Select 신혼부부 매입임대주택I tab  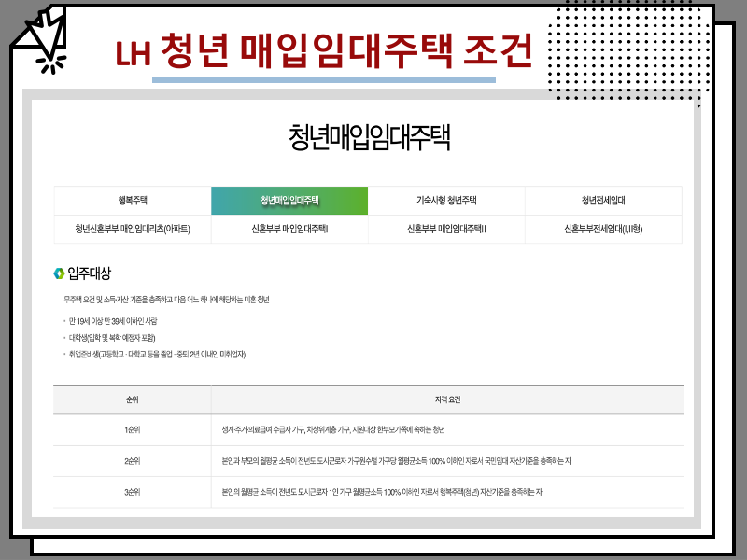pos(289,229)
